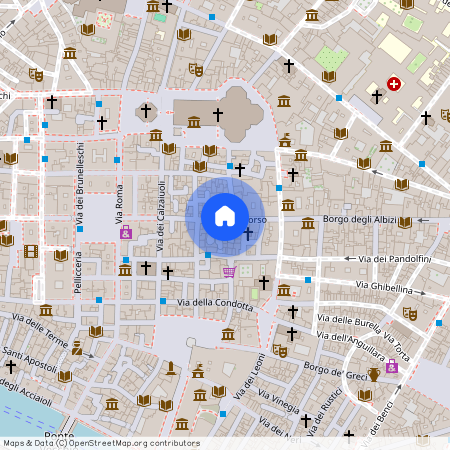The image size is (450, 450).
Task: Click the Via dei Calzaiuoli street label
Action: coord(161,216)
